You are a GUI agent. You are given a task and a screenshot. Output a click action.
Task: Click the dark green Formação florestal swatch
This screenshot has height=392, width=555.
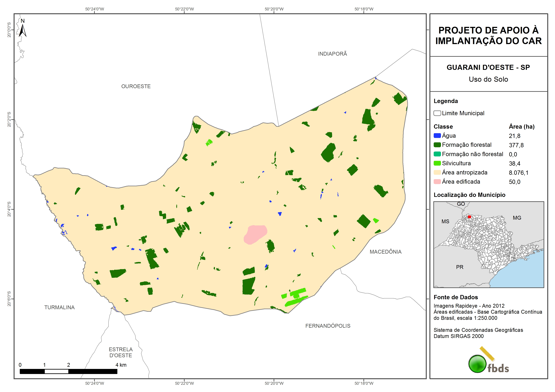click(x=437, y=145)
